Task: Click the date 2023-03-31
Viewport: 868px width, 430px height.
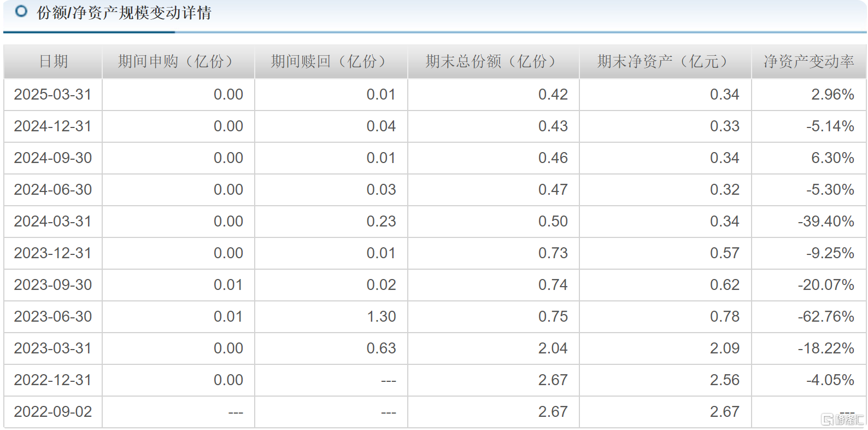Action: [53, 348]
